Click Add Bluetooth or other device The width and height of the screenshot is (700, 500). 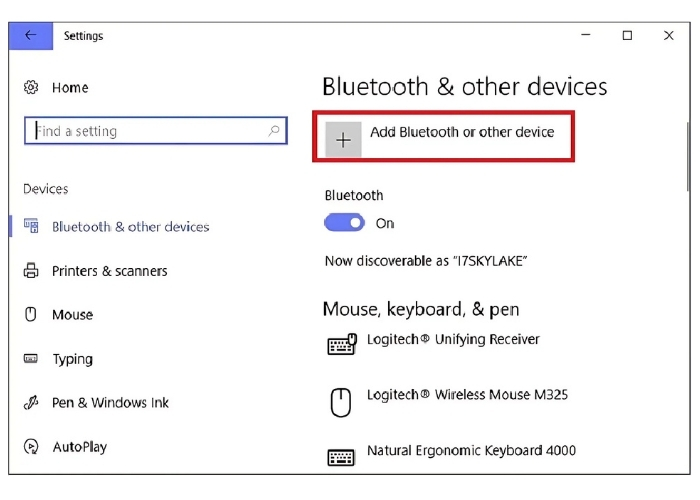461,132
